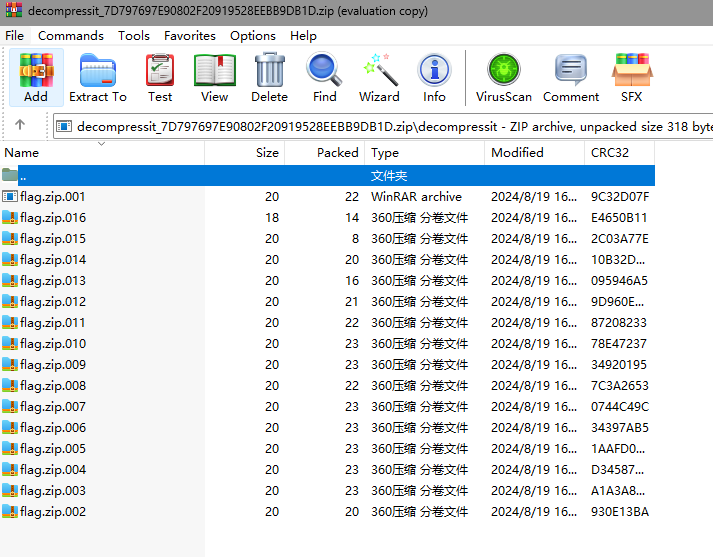713x557 pixels.
Task: Click CRC32 value 7C3A2653
Action: [620, 386]
